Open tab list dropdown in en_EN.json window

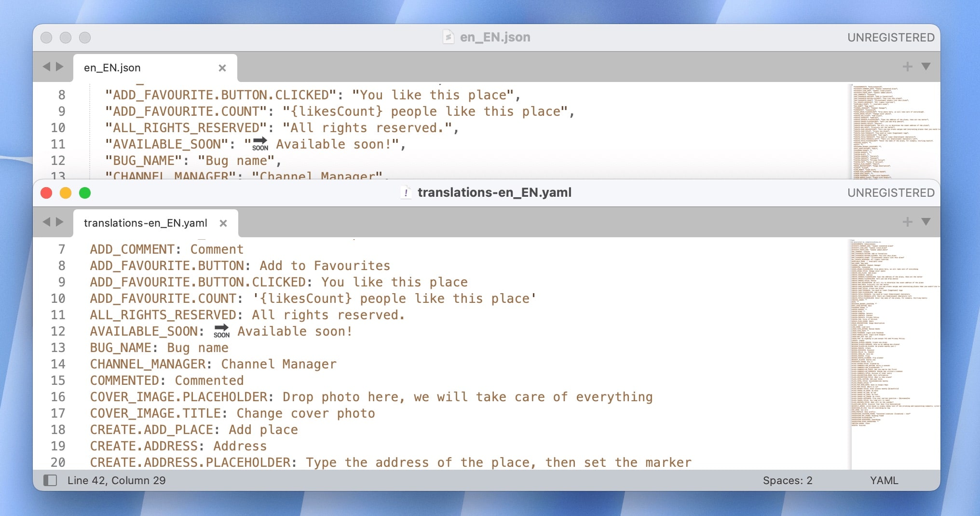point(926,67)
